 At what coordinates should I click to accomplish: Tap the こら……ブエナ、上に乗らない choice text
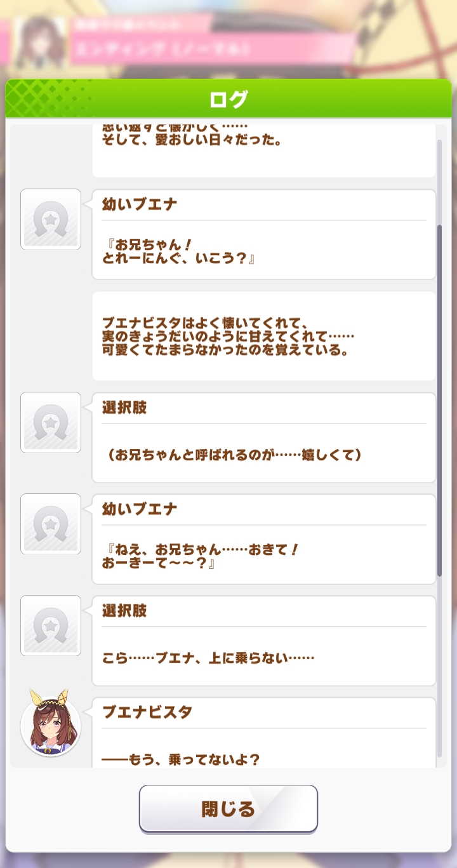[208, 658]
